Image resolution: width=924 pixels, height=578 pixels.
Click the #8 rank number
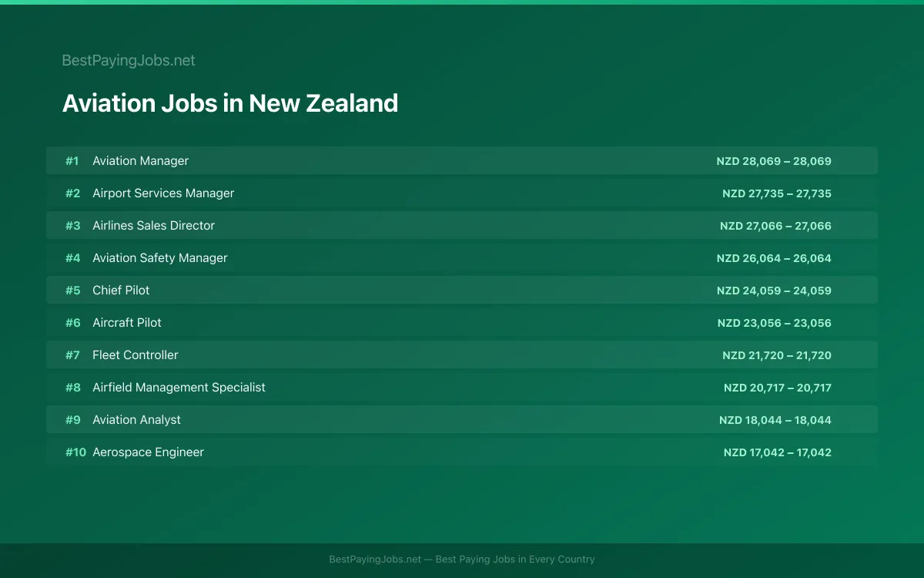[72, 388]
